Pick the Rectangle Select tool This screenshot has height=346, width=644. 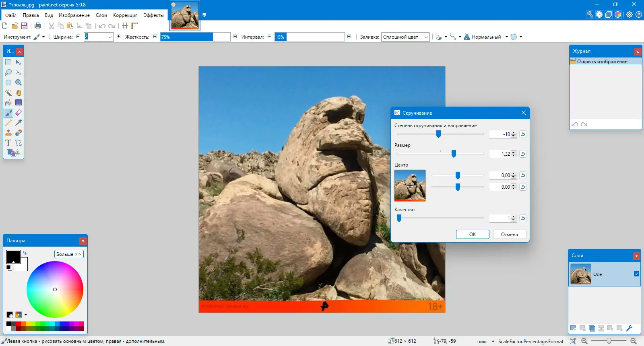pos(8,62)
